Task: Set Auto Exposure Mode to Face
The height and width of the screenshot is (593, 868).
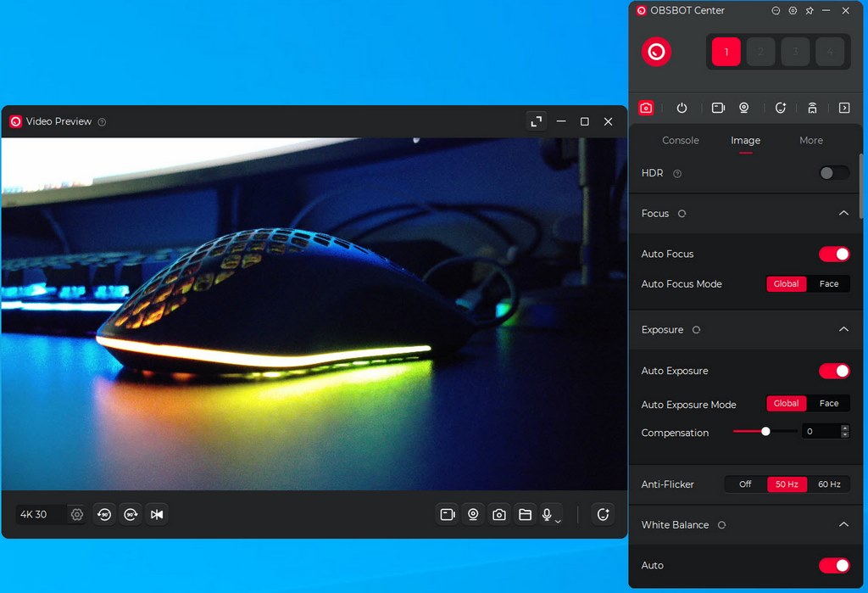Action: coord(829,404)
